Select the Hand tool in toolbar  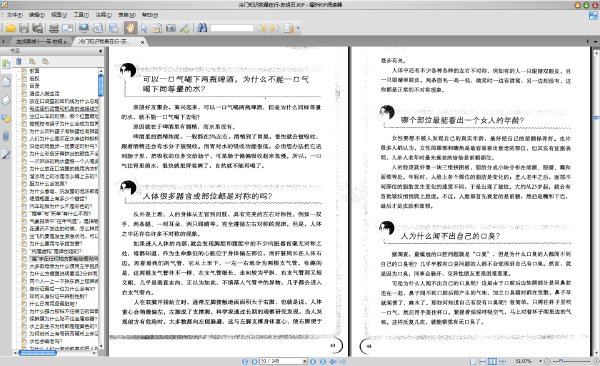tap(130, 28)
